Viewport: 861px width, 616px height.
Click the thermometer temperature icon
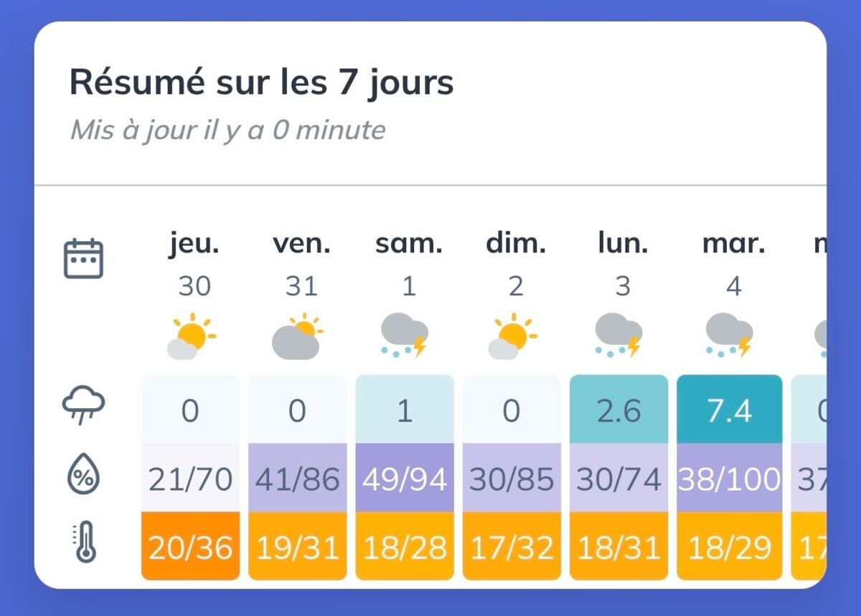click(85, 543)
